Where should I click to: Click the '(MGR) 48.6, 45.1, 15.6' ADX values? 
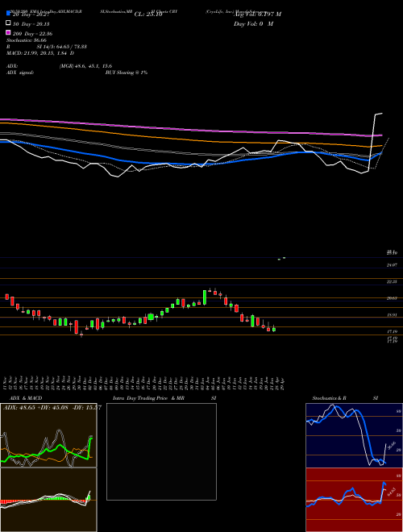tap(85, 66)
